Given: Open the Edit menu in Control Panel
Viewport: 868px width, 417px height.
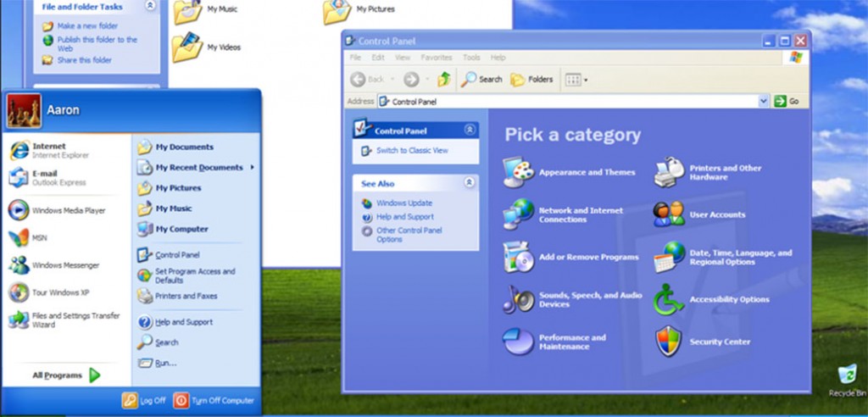Looking at the screenshot, I should click(x=378, y=58).
